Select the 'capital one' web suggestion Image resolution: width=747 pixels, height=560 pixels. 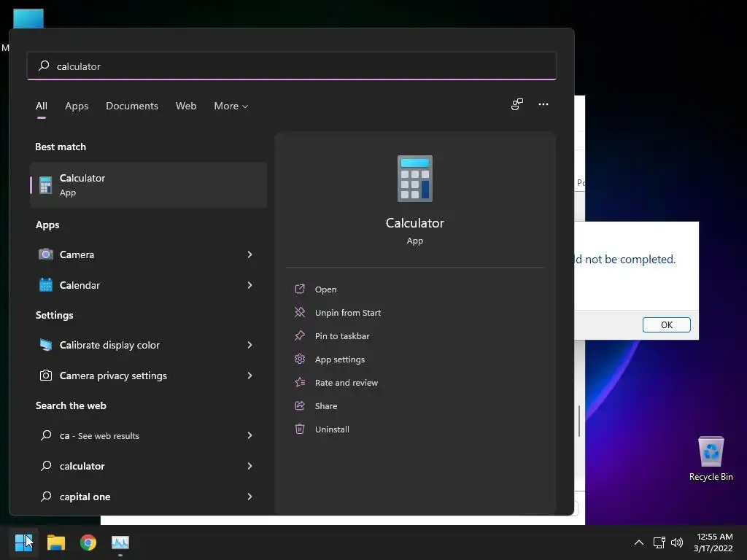point(85,496)
